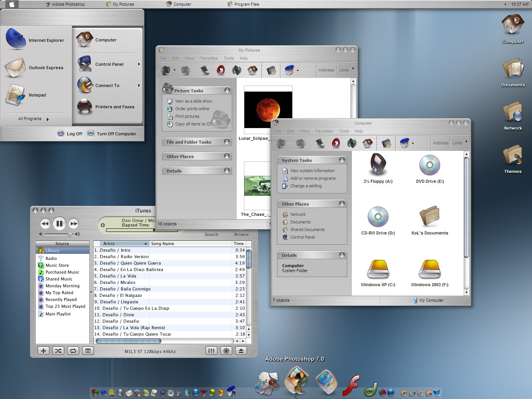This screenshot has height=399, width=532.
Task: Expand File and Folder Tasks panel
Action: click(227, 142)
